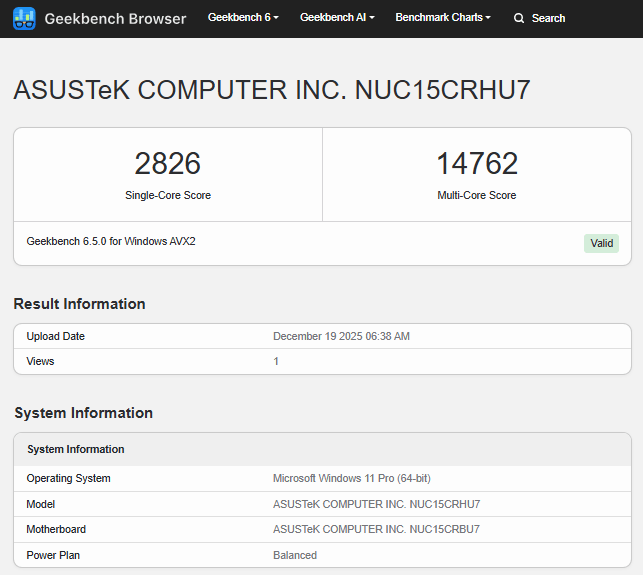This screenshot has width=643, height=575.
Task: Click the magnifying glass search icon
Action: pos(518,18)
